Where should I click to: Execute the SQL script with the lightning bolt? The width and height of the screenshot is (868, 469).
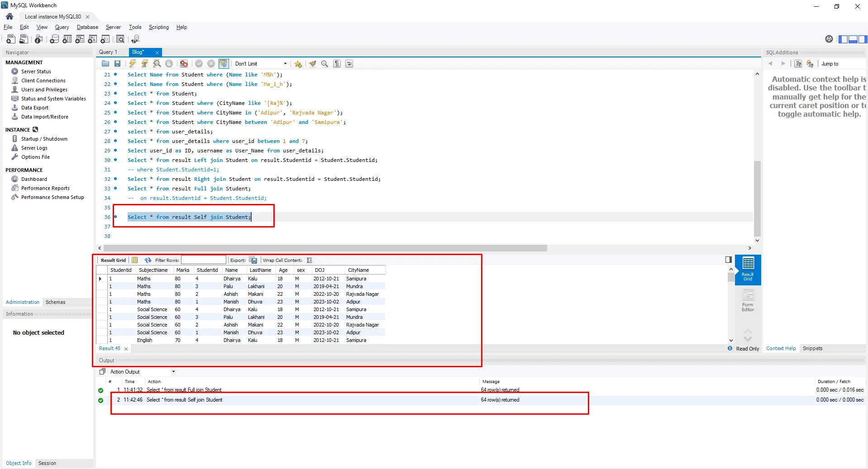[x=132, y=64]
